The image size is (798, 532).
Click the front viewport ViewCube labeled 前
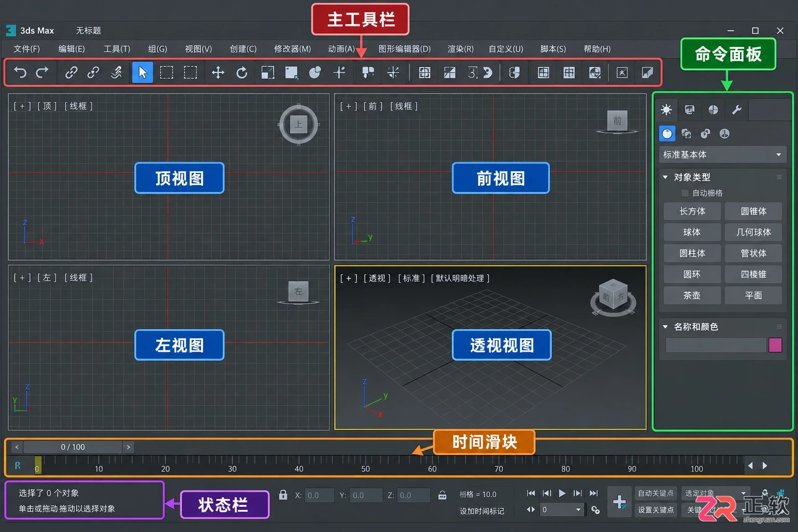617,121
